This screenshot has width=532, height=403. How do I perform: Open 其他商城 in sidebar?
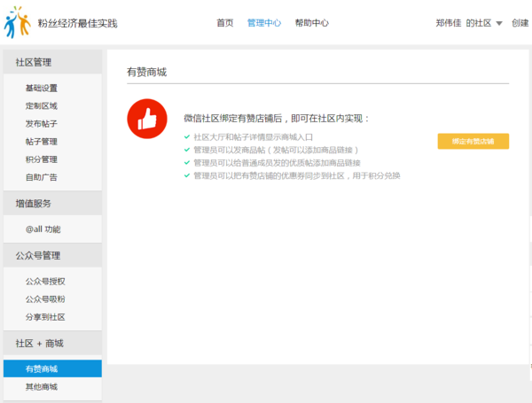click(42, 387)
